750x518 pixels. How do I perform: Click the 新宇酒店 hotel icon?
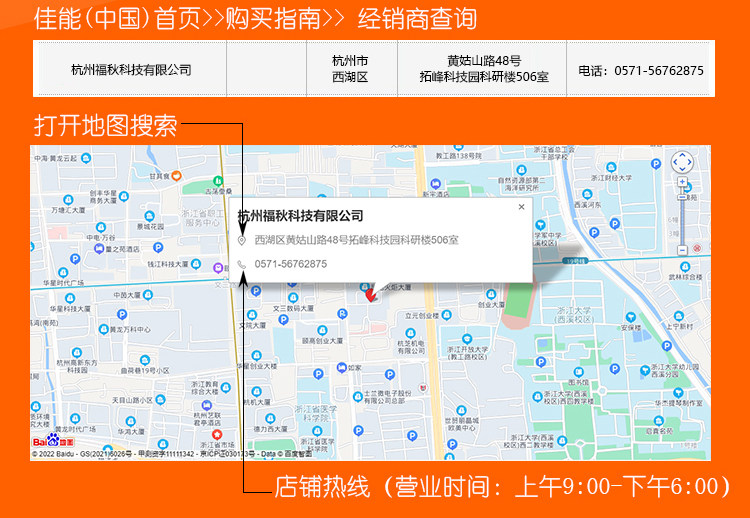[x=435, y=184]
